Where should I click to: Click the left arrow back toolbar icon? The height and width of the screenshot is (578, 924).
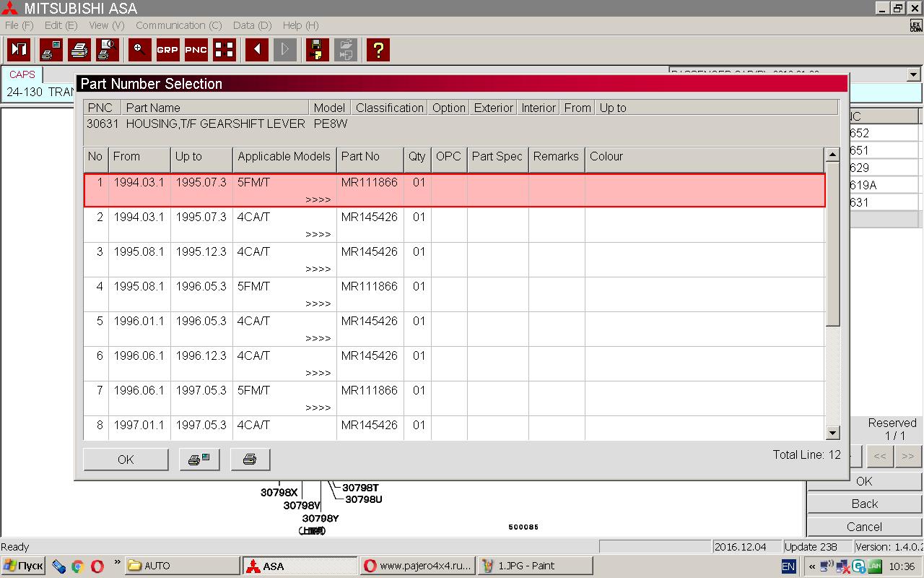pos(256,49)
